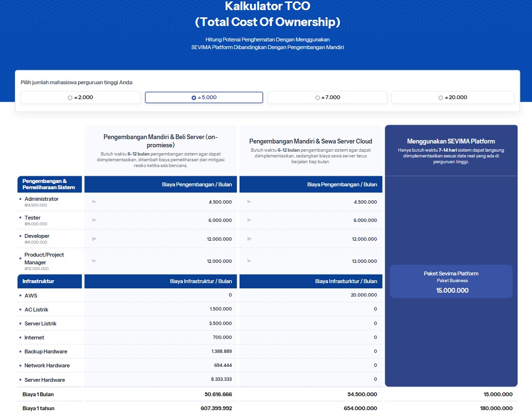Viewport: 532px width, 415px height.
Task: Choose the ± 7.000 mahasiswa radio button
Action: [327, 97]
